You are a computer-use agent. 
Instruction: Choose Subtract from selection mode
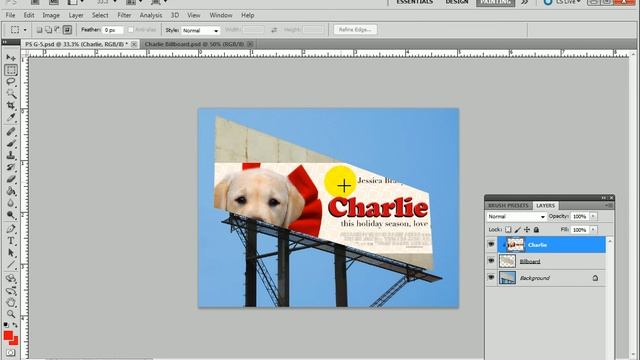point(57,30)
